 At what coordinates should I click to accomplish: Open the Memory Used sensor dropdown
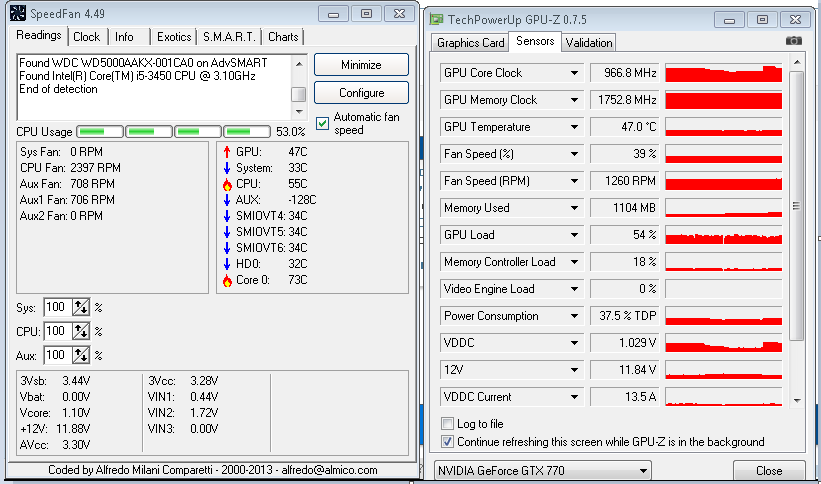tap(574, 208)
